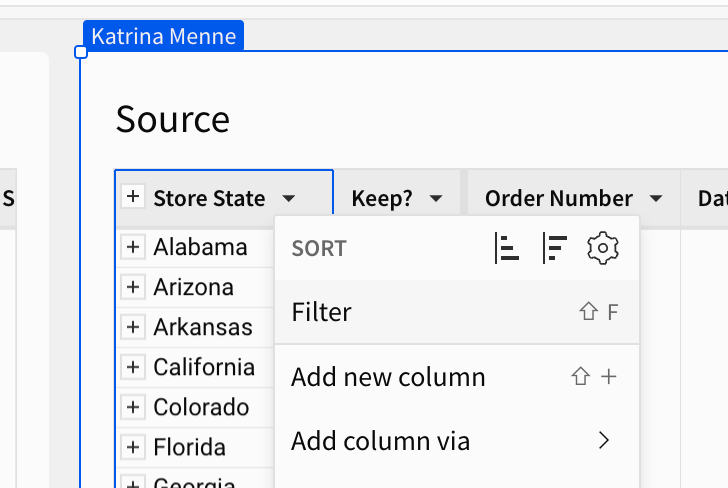Click the Order Number column header label
Screen dimensions: 728x488
click(559, 199)
